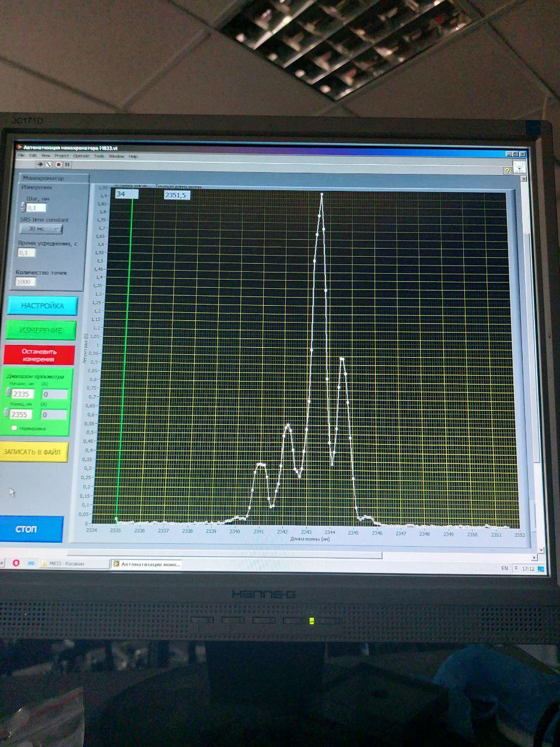Click the tray icon right of the clock
Screen dimensions: 560x747
click(x=542, y=568)
